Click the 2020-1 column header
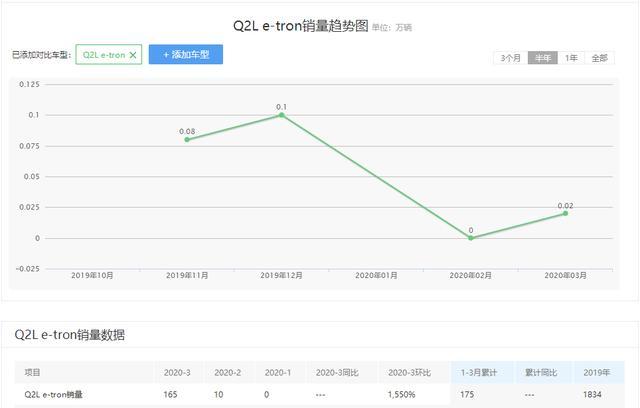Screen dimensions: 640x408 278,373
